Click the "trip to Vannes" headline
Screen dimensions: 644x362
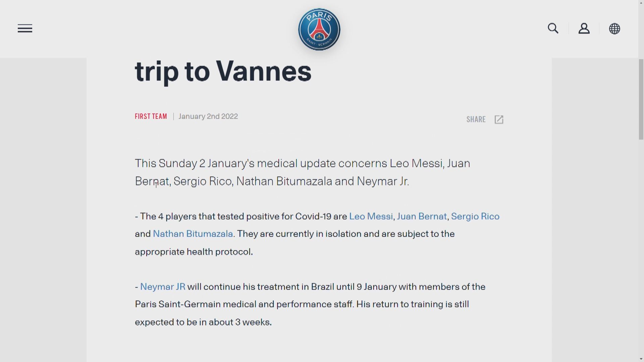(x=223, y=71)
